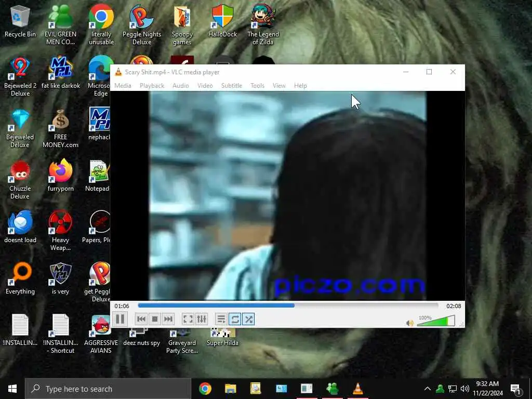The image size is (532, 399).
Task: Open network status in system tray
Action: pyautogui.click(x=453, y=389)
